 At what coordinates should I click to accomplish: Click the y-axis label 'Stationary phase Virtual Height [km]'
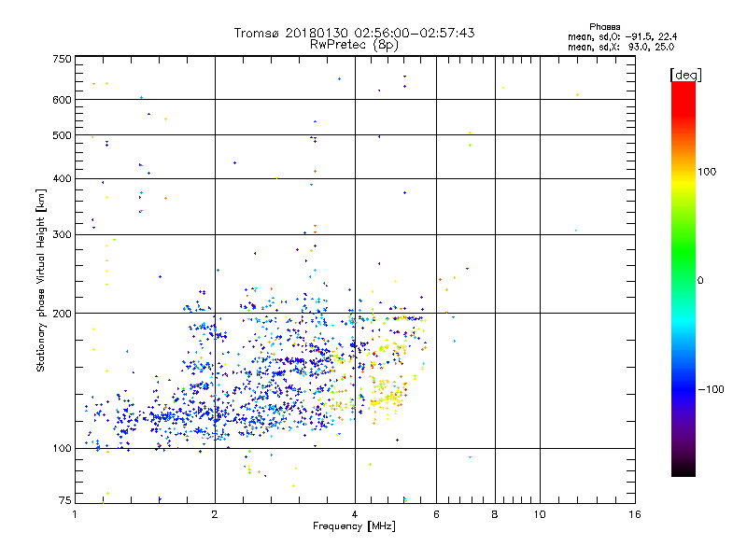[41, 281]
